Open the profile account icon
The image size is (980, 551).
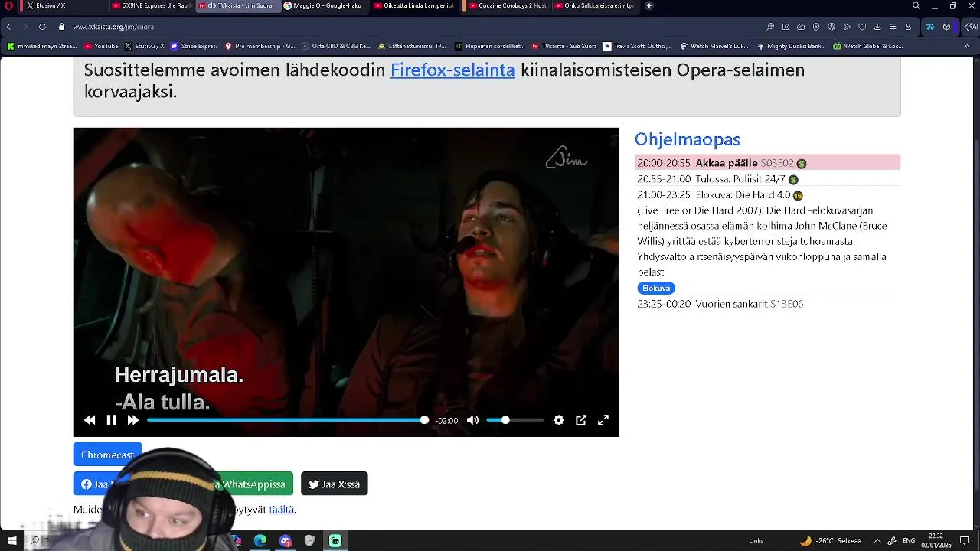[908, 27]
